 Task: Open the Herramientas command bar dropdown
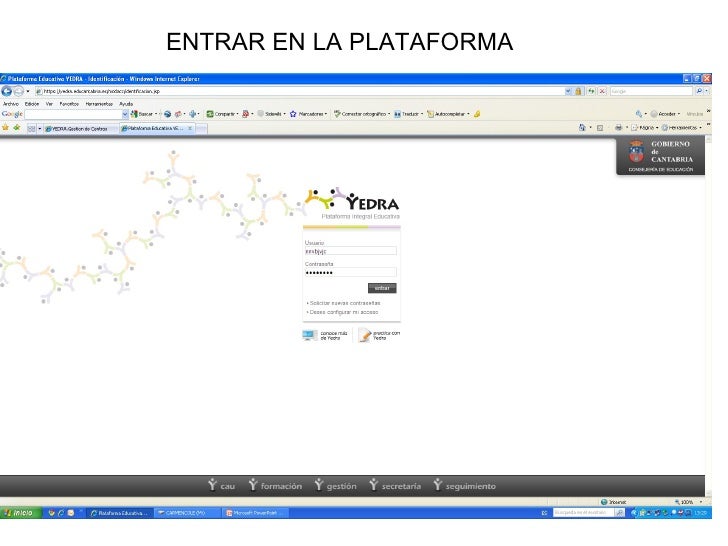tap(681, 128)
